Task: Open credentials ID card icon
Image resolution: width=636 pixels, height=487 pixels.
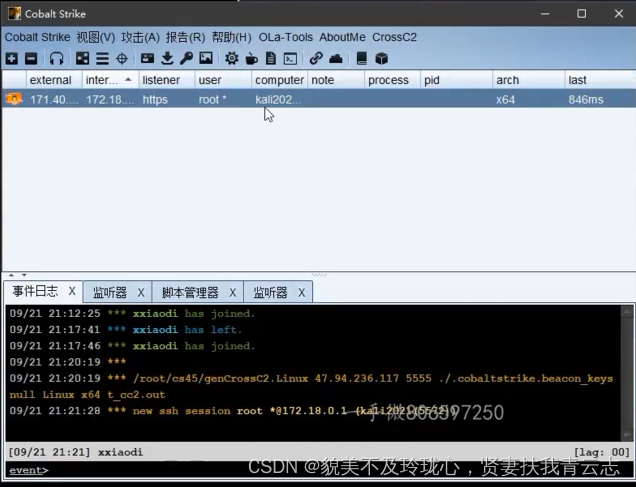Action: click(x=147, y=59)
